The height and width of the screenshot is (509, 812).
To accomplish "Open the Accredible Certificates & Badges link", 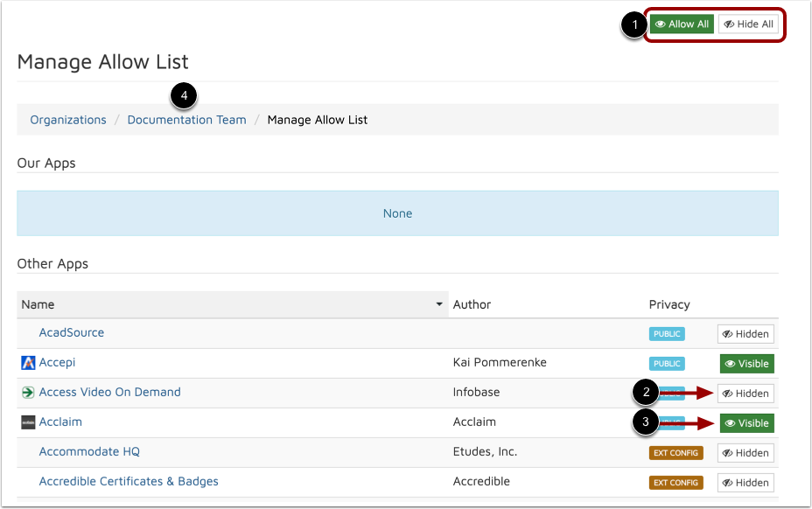I will 129,481.
